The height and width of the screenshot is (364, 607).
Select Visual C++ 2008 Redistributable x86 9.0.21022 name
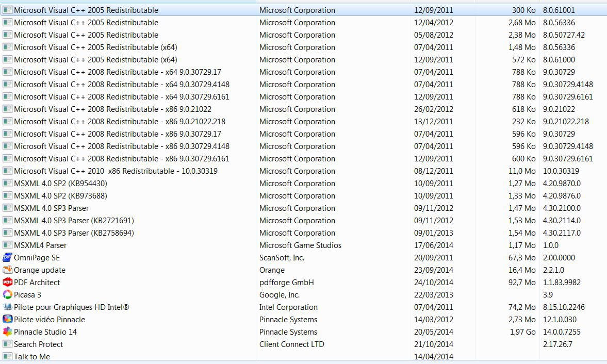[x=112, y=109]
